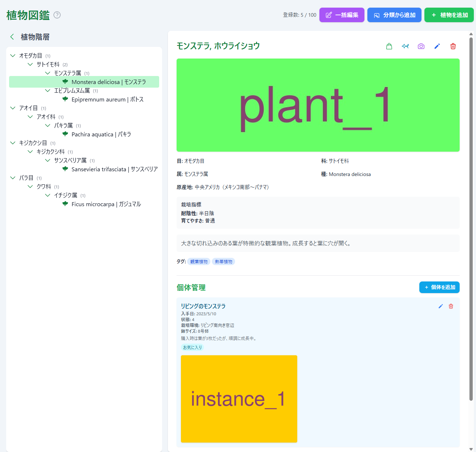Screen dimensions: 476x452
Task: Click the 植物を追加 button
Action: 449,15
